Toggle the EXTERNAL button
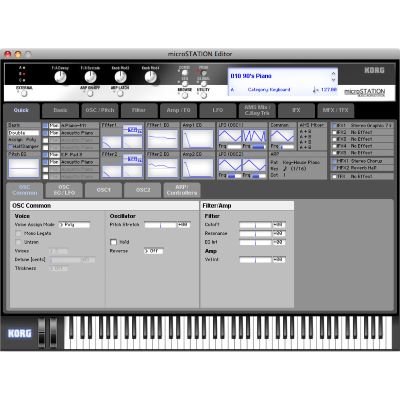 pos(24,94)
